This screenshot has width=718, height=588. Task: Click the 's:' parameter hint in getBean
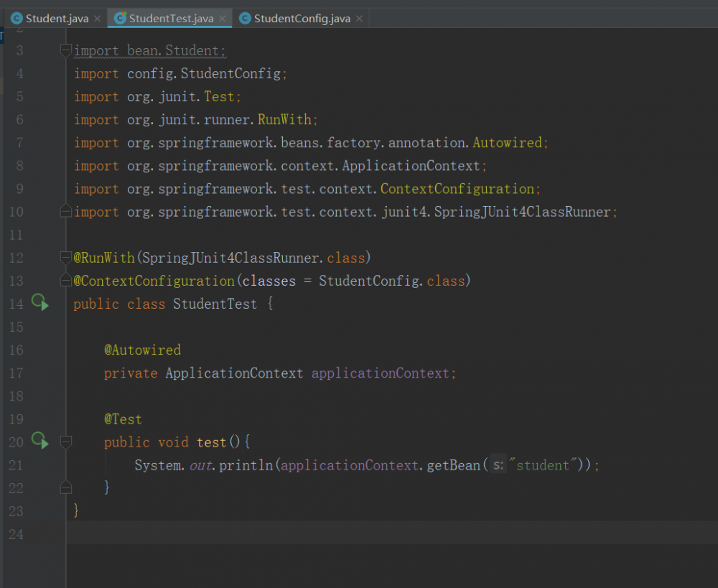click(x=497, y=465)
